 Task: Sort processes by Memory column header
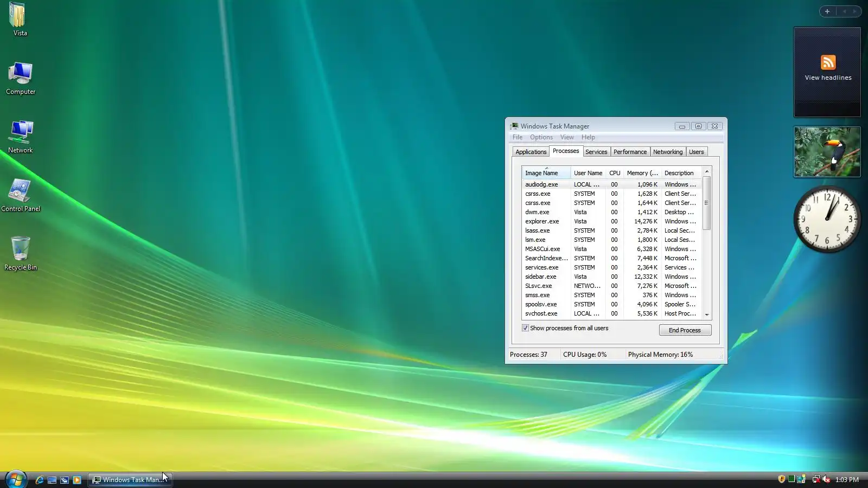click(x=642, y=173)
